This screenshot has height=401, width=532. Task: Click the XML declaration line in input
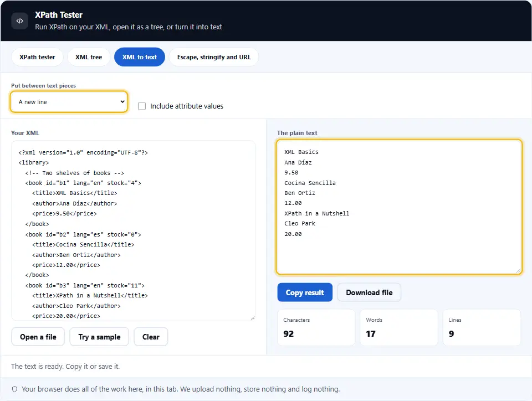(x=83, y=152)
